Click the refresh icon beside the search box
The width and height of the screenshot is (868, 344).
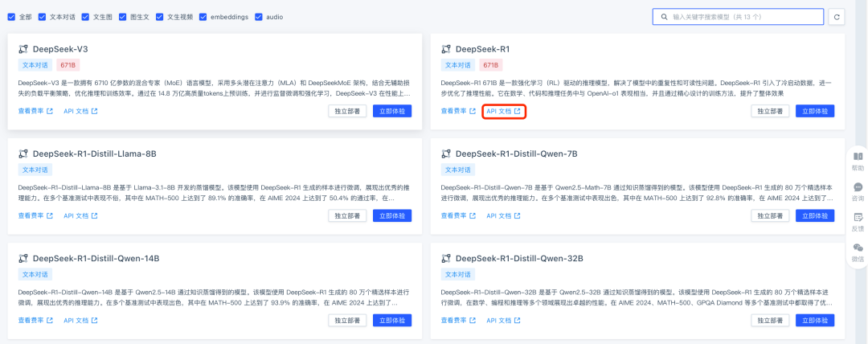[x=837, y=17]
